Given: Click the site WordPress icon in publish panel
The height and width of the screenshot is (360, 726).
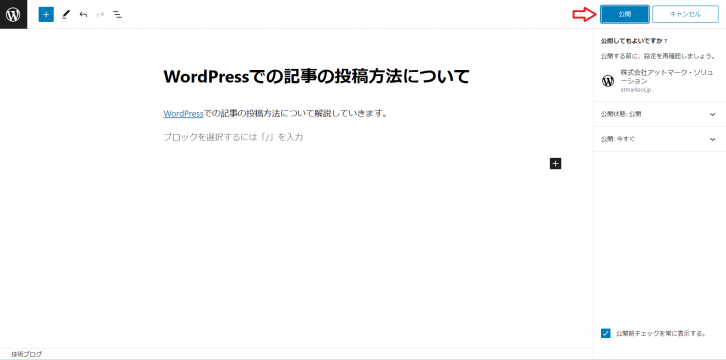Looking at the screenshot, I should 607,81.
